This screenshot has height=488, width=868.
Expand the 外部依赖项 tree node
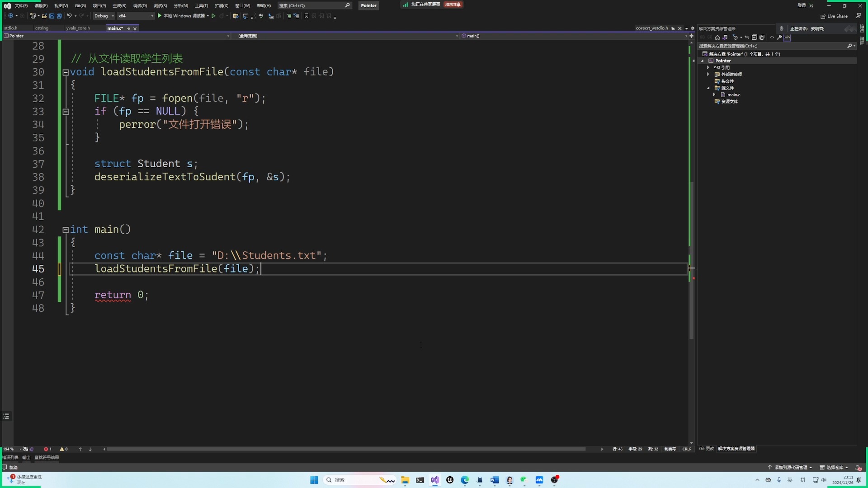tap(708, 74)
